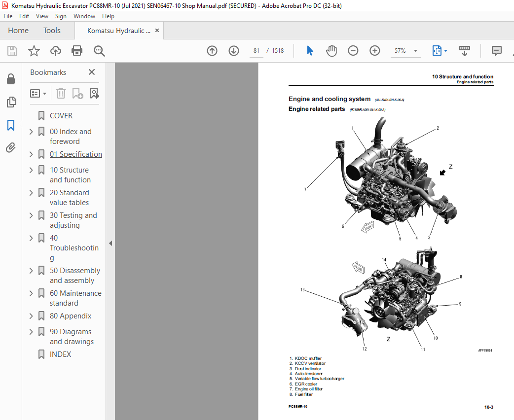Expand the 80 Appendix bookmark
This screenshot has height=420, width=514.
31,316
